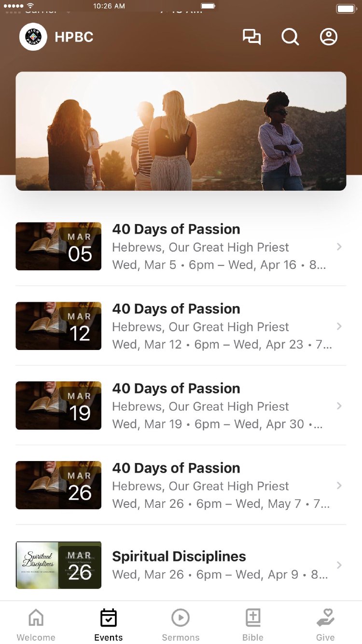
Task: Open the Mar 19 event chevron
Action: point(339,406)
